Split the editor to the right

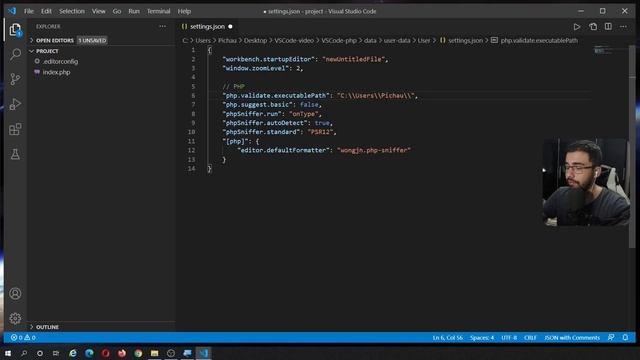point(608,27)
